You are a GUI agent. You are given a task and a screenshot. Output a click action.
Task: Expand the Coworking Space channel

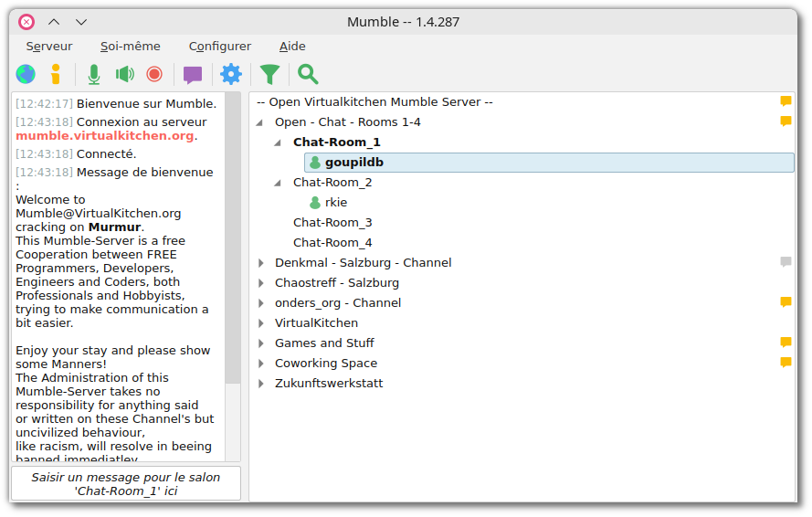tap(260, 364)
